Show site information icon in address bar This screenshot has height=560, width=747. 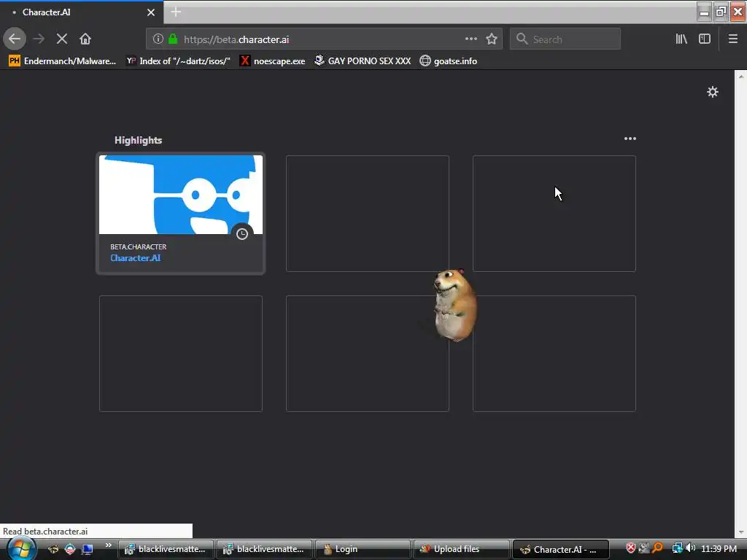coord(158,39)
